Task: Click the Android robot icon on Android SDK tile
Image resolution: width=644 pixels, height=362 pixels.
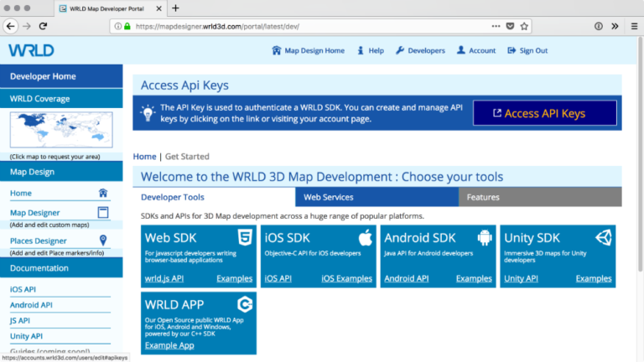Action: tap(485, 237)
